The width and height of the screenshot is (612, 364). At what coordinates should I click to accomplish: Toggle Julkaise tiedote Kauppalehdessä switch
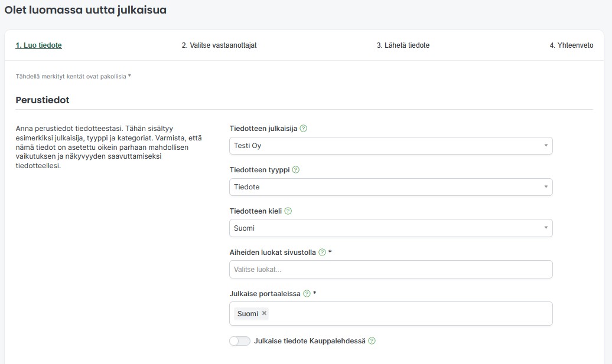coord(240,341)
